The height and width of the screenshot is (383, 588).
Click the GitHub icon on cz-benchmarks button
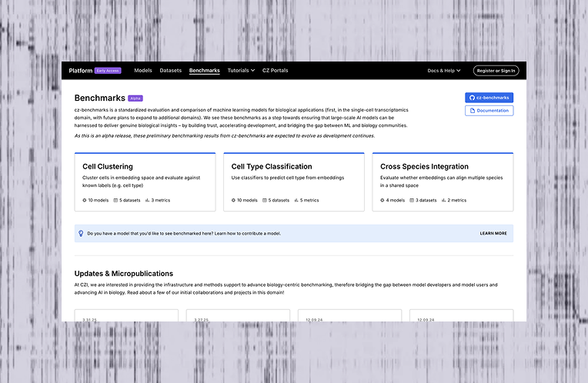471,98
